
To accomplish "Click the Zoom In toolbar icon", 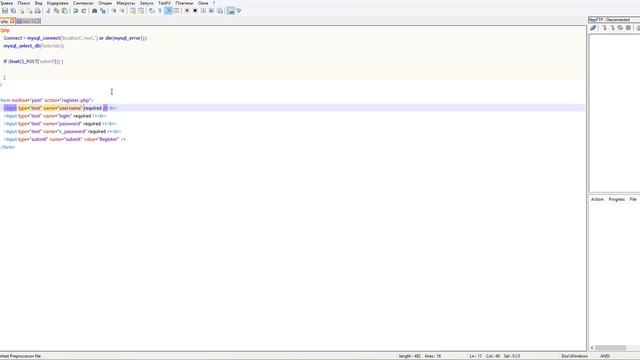I will click(x=114, y=11).
